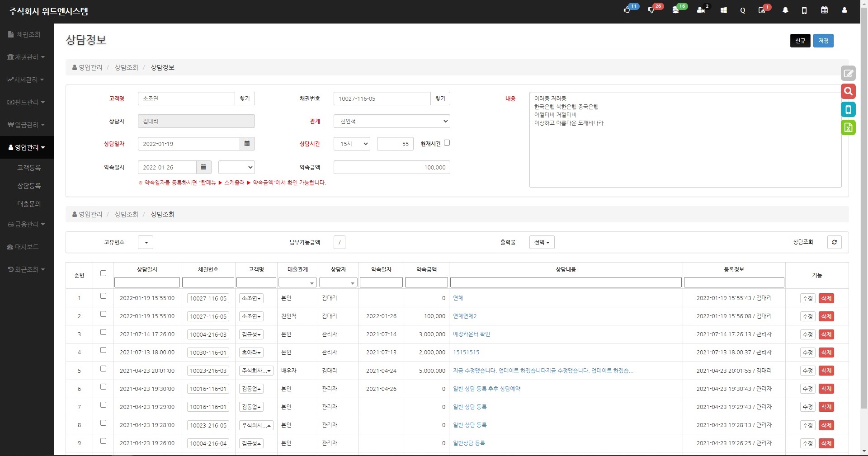This screenshot has height=456, width=868.
Task: Open the thumbs-down notifications with badge 26
Action: coord(651,10)
